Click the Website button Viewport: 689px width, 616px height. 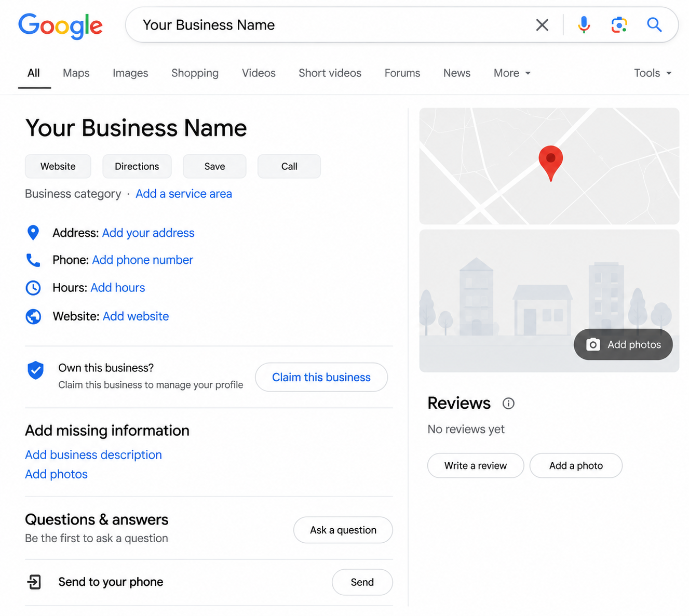click(58, 166)
